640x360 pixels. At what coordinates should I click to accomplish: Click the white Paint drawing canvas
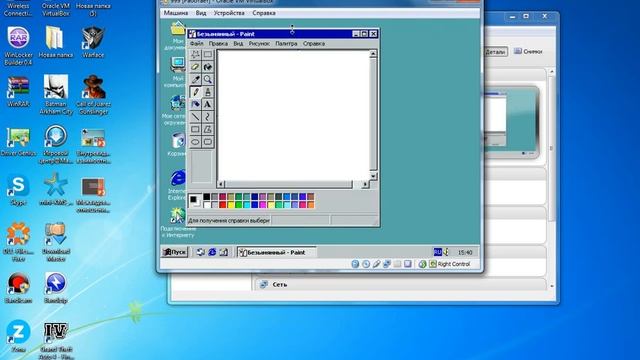(293, 116)
